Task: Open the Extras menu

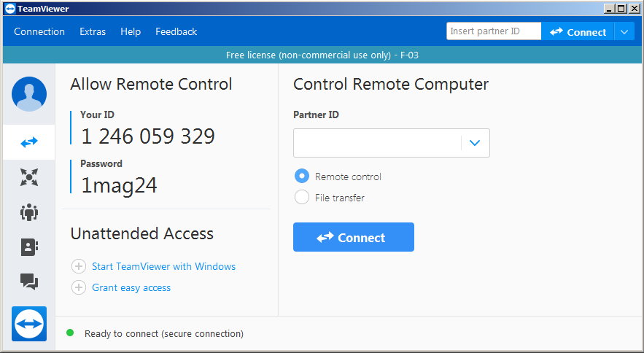Action: click(x=93, y=31)
